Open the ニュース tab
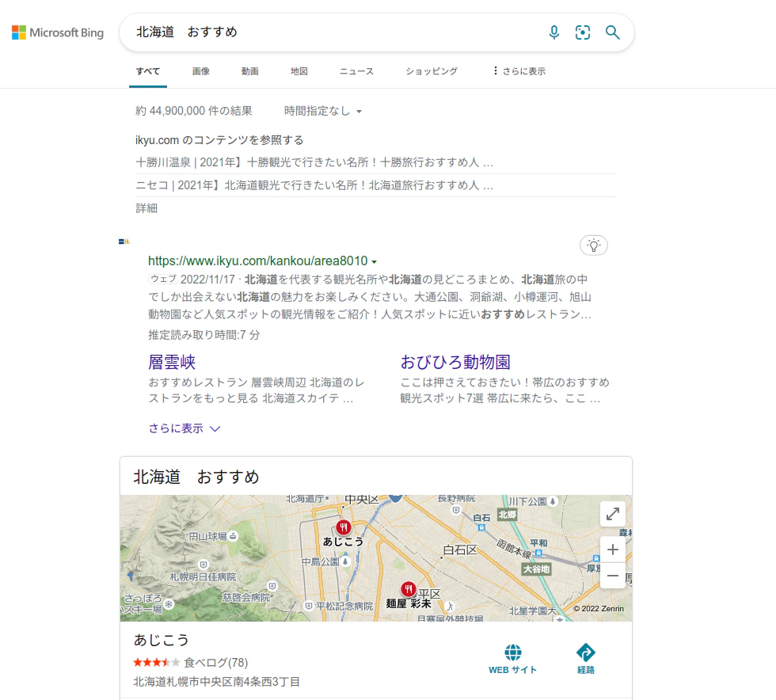 click(356, 71)
